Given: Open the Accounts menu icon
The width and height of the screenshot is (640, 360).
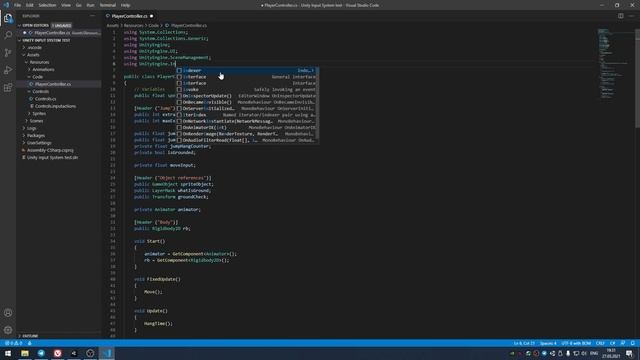Looking at the screenshot, I should (8, 313).
